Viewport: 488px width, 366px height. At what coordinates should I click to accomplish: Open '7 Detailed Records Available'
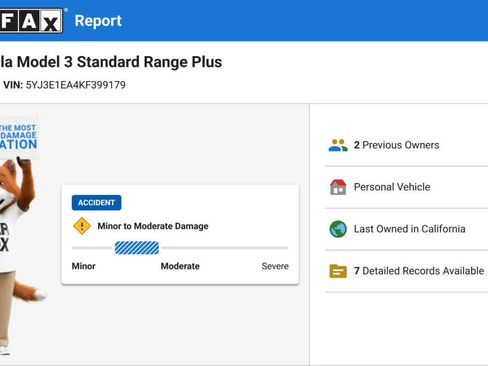[407, 271]
